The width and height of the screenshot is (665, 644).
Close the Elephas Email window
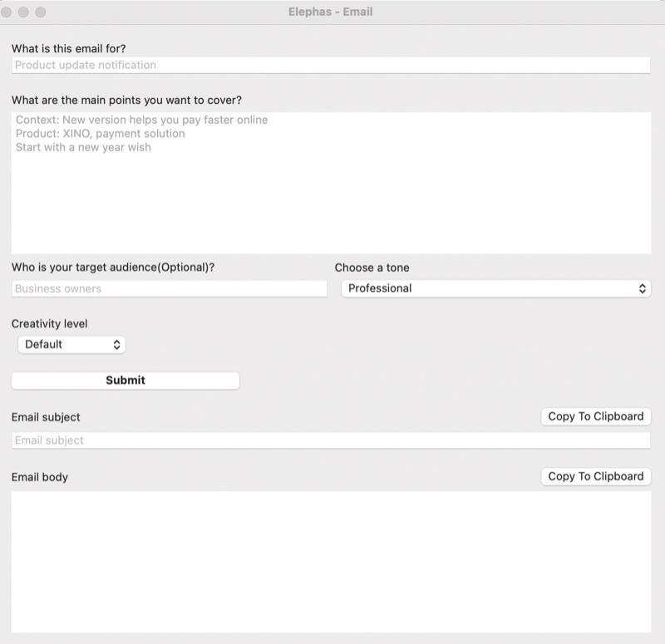click(7, 12)
